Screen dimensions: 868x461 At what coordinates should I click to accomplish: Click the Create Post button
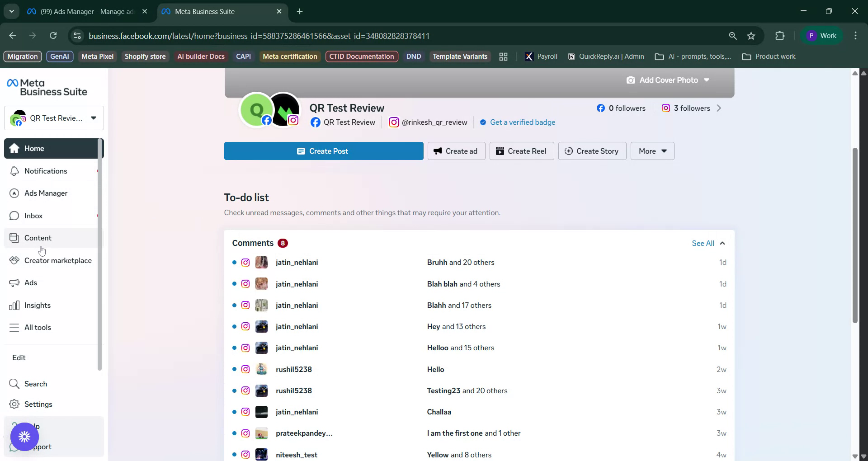coord(324,151)
